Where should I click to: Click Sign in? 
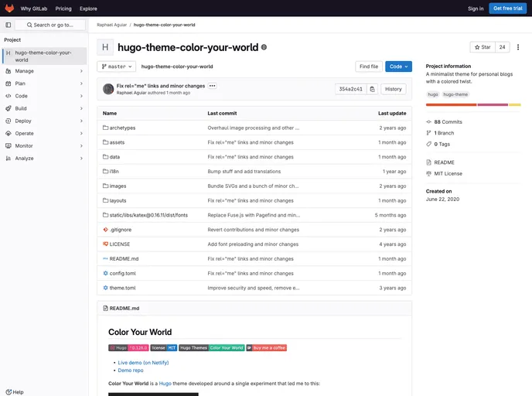476,9
